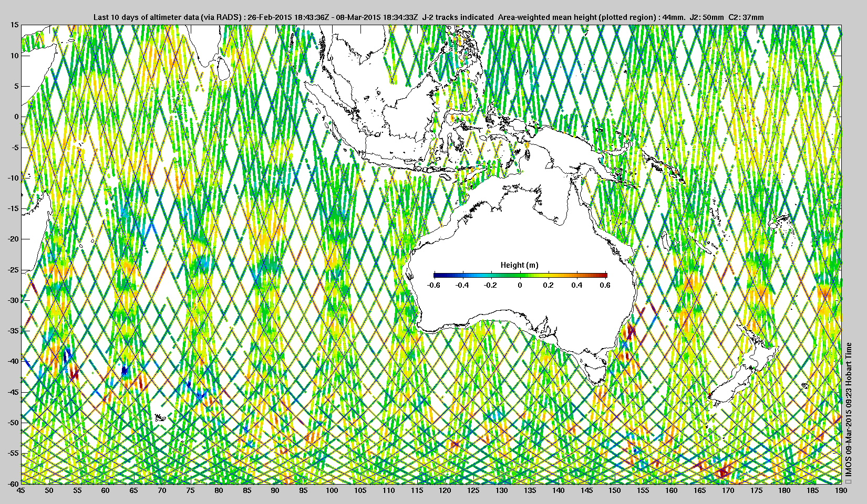This screenshot has height=504, width=867.
Task: Click the 'Height (m)' colorbar label
Action: click(519, 265)
